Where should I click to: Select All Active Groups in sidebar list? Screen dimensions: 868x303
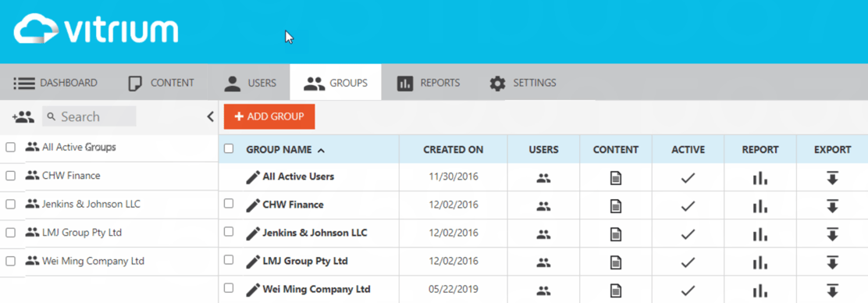[x=79, y=148]
